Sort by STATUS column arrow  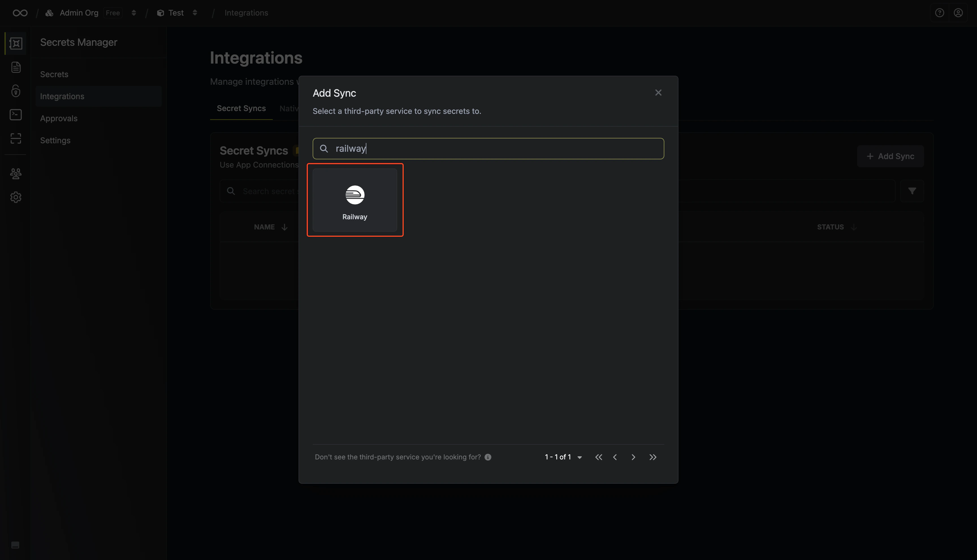pyautogui.click(x=854, y=227)
